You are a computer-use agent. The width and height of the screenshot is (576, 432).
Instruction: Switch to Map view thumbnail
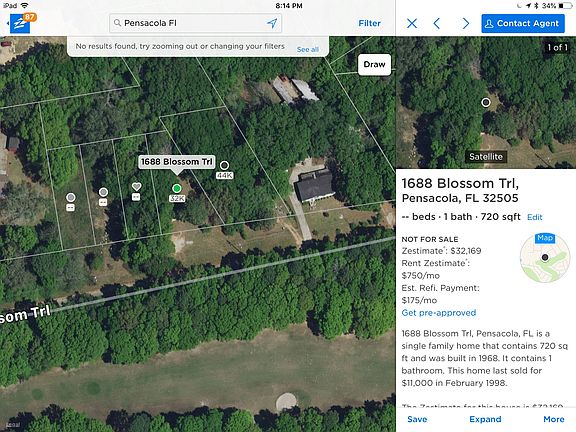[545, 258]
